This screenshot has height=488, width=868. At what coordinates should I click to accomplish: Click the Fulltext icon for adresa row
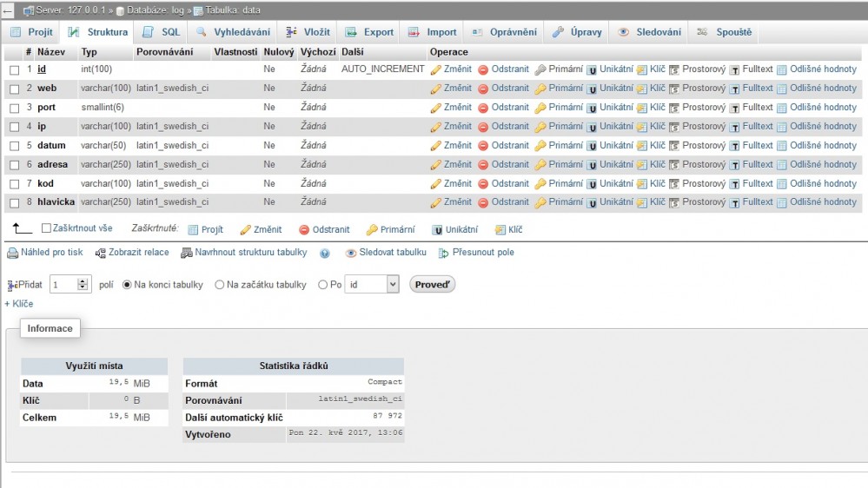(734, 164)
